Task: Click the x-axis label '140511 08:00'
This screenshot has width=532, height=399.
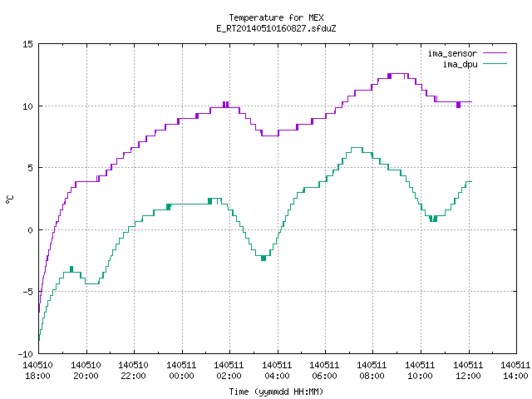Action: pyautogui.click(x=372, y=371)
